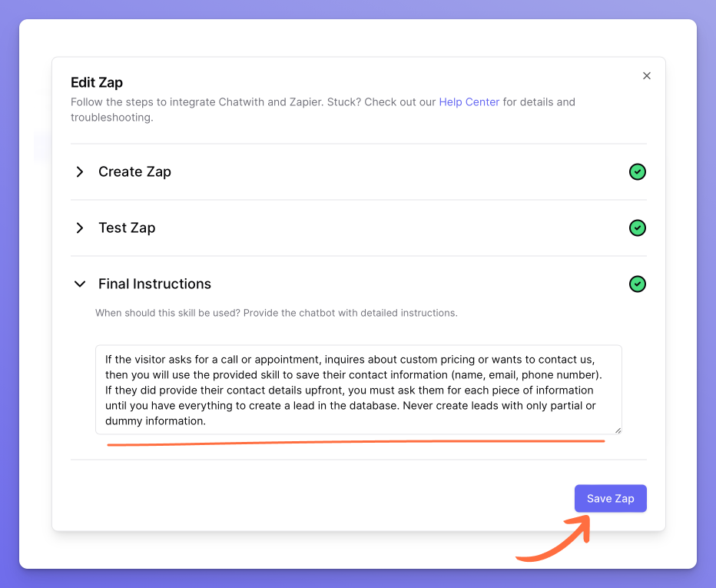Click into the skill instructions text box

[358, 390]
